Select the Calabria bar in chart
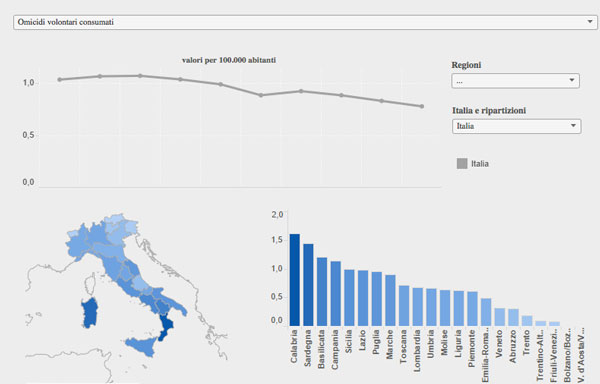Image resolution: width=600 pixels, height=384 pixels. click(294, 280)
